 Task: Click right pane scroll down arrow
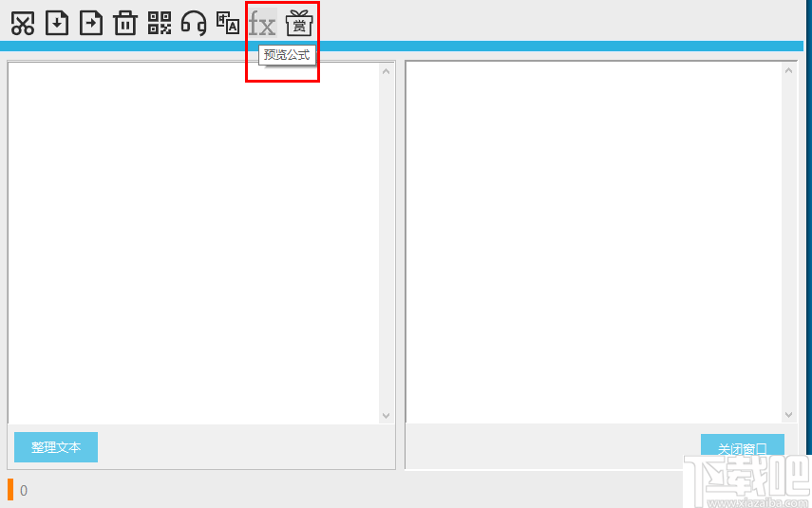788,414
